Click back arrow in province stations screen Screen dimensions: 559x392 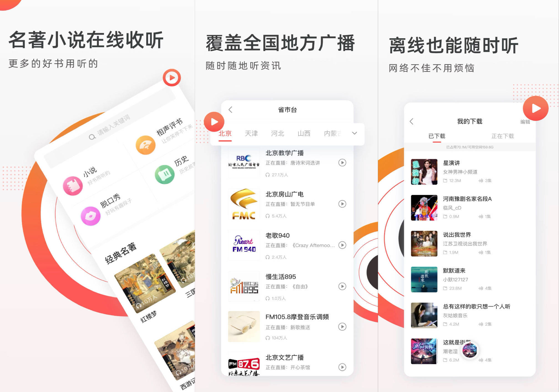pos(229,110)
